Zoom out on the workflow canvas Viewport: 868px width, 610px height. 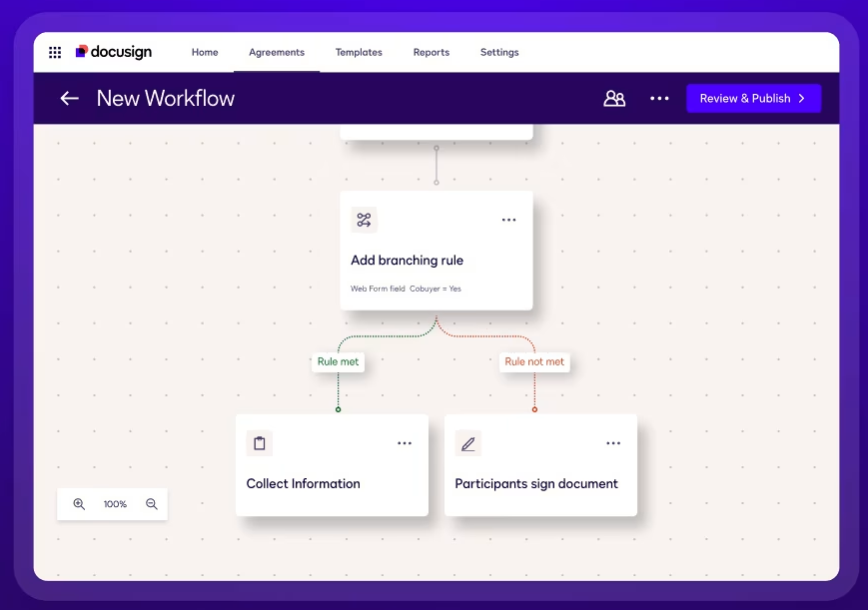coord(152,504)
